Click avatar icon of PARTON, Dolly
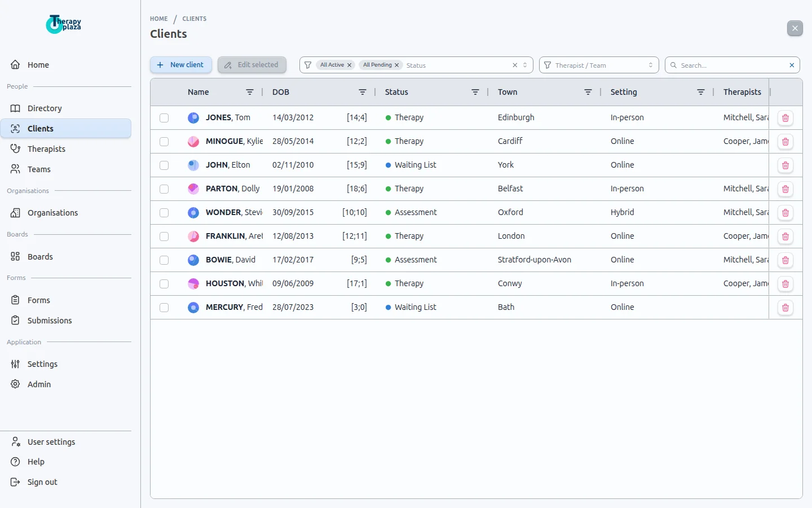812x508 pixels. 193,189
